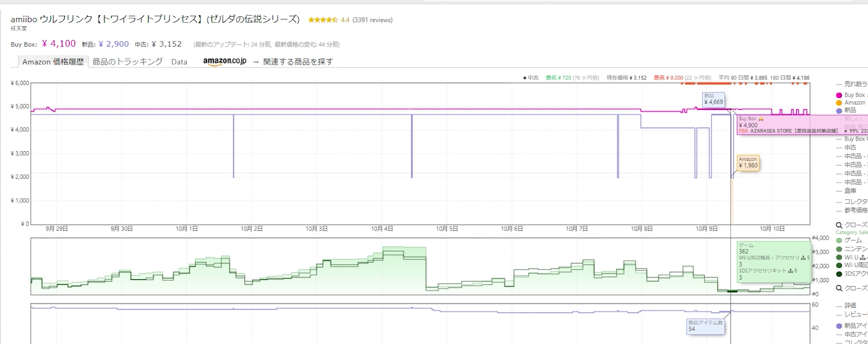Click the star rating icons
The image size is (868, 344).
pyautogui.click(x=323, y=20)
